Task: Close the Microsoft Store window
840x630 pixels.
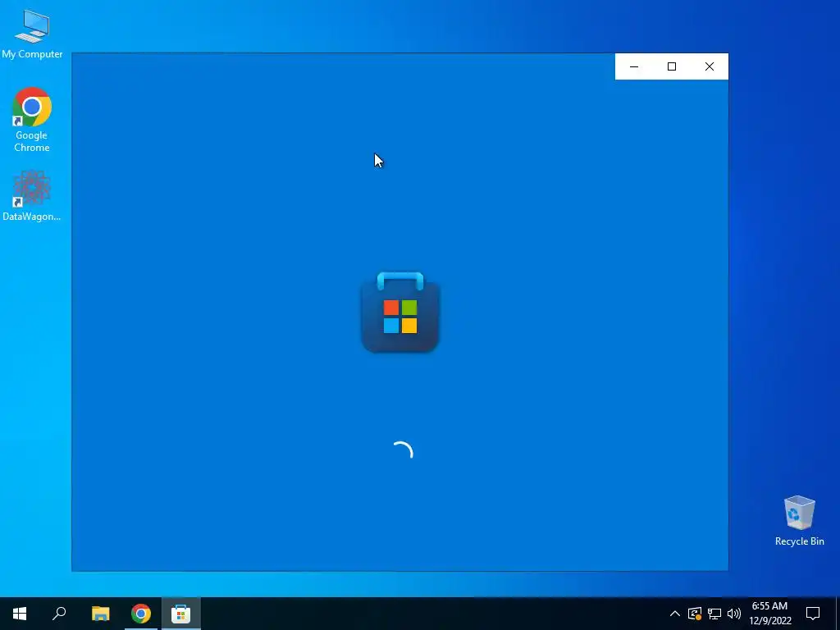Action: pyautogui.click(x=710, y=66)
